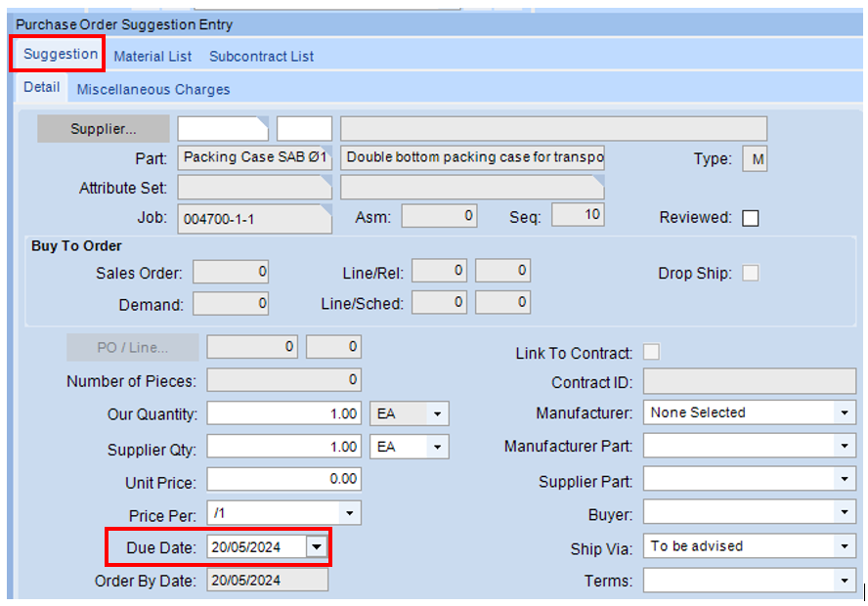Expand the Our Quantity EA unit dropdown
The width and height of the screenshot is (868, 606).
[x=436, y=412]
